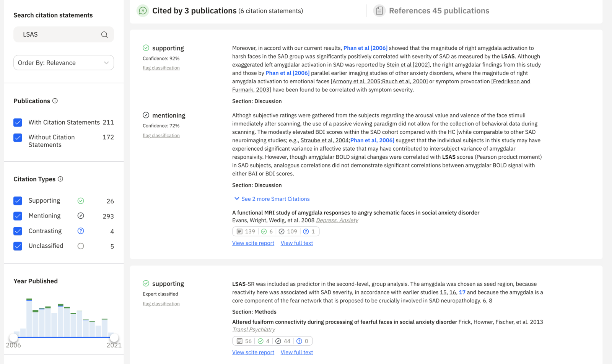Open the Phan et al 2006 citation link

pos(365,48)
